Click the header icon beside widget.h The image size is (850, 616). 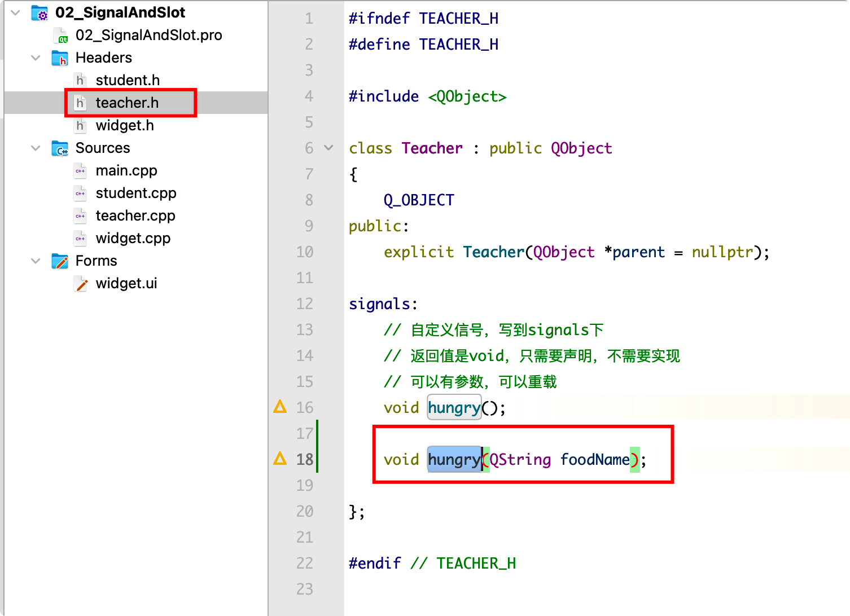(80, 125)
